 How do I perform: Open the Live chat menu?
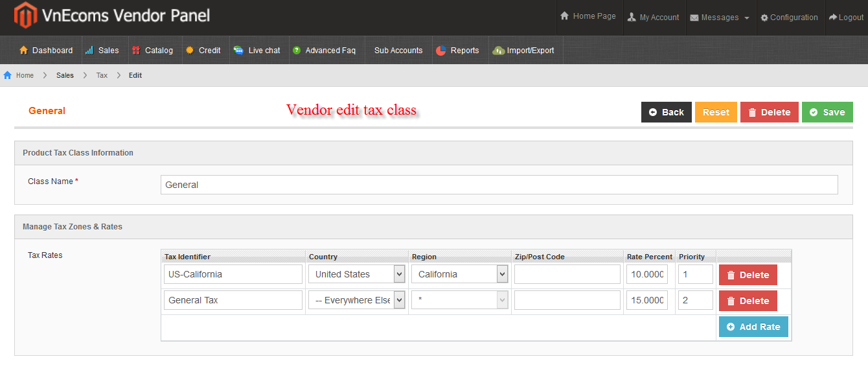pos(257,50)
